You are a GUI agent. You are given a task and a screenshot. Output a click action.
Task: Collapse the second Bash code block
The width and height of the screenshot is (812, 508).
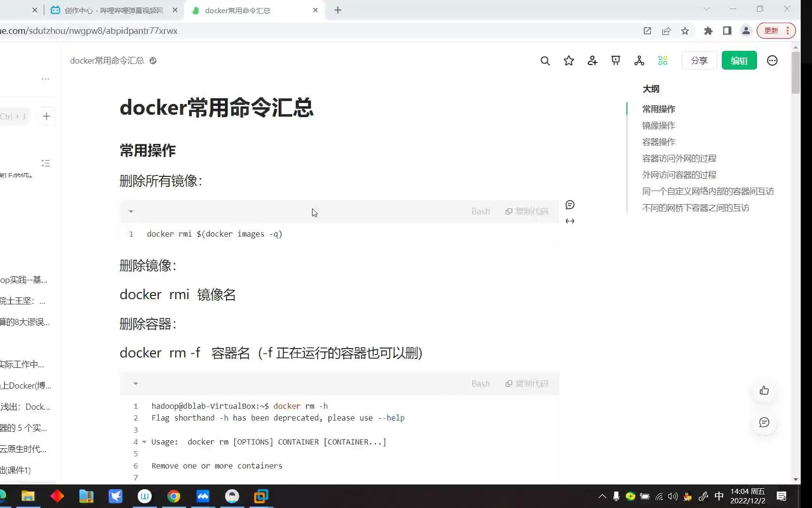pos(136,384)
